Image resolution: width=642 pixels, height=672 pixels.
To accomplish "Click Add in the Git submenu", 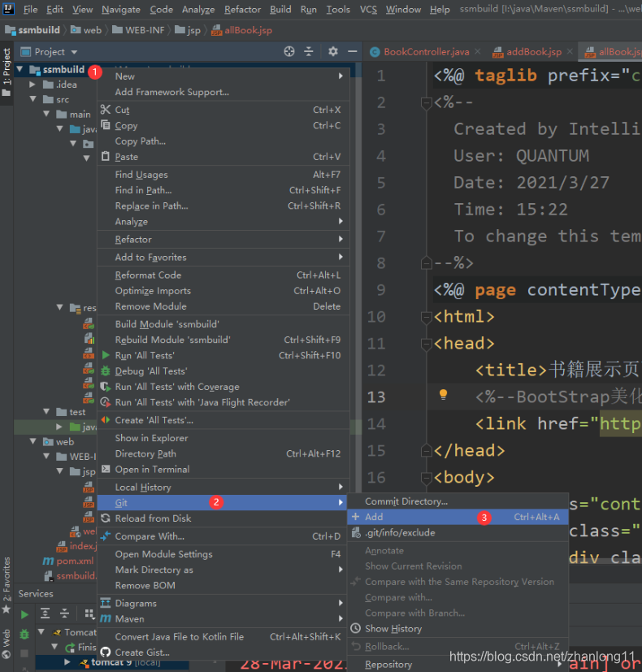I will click(458, 517).
